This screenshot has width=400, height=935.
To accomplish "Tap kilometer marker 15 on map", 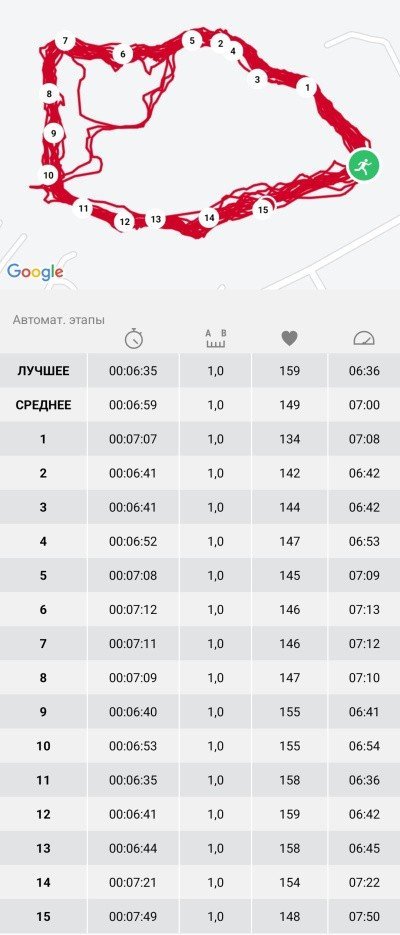I will click(x=263, y=209).
